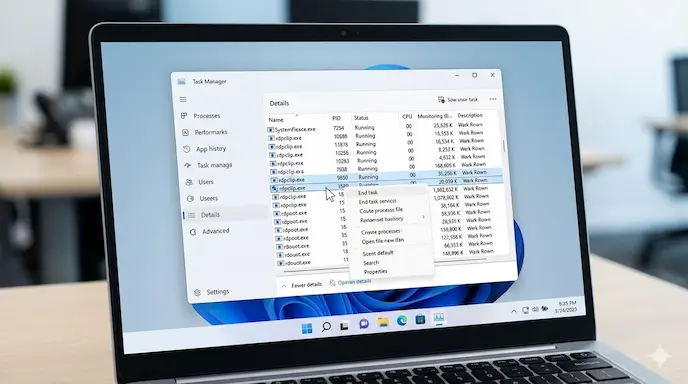Open the Processes page from the sidebar
This screenshot has width=688, height=384.
point(201,116)
